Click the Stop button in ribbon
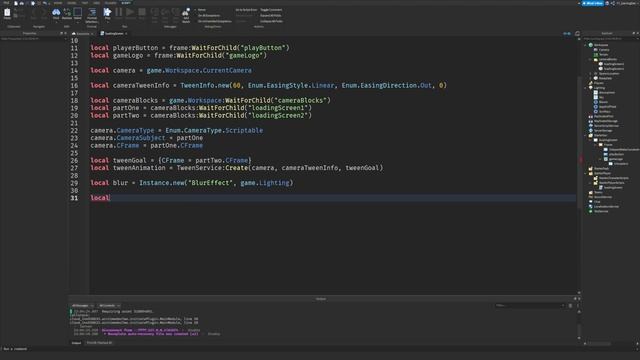The image size is (640, 360). click(142, 12)
